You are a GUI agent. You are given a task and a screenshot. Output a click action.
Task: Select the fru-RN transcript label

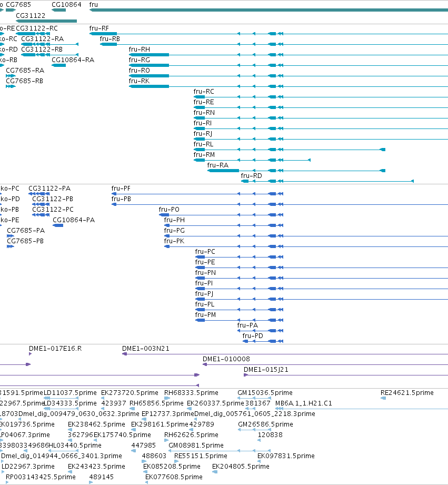click(204, 112)
